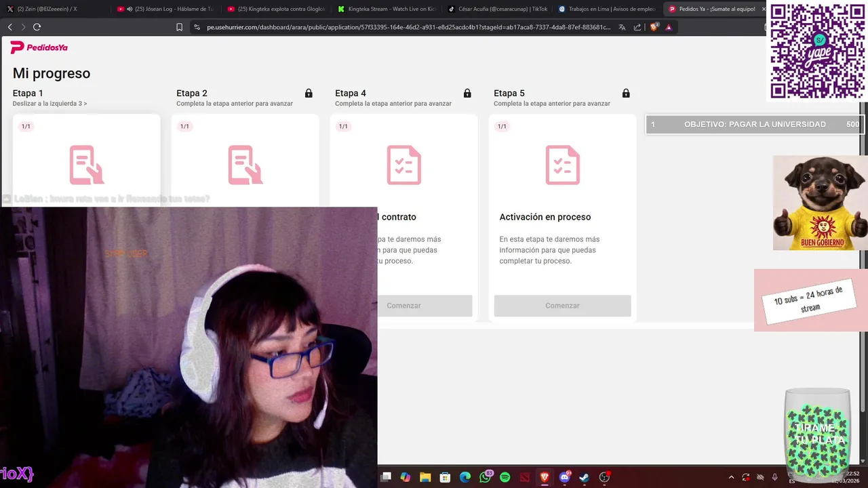Click the lock icon for Etapa 5
868x488 pixels.
tap(626, 93)
